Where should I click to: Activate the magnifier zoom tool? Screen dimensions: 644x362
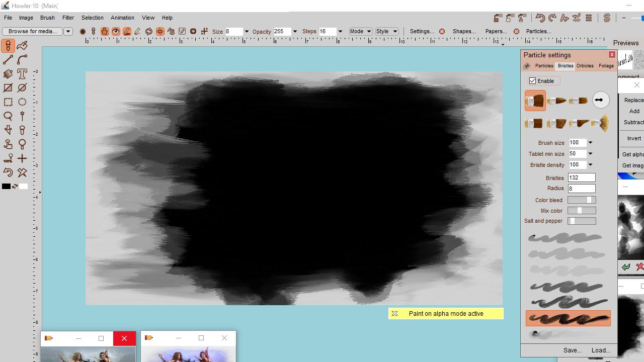[x=8, y=116]
